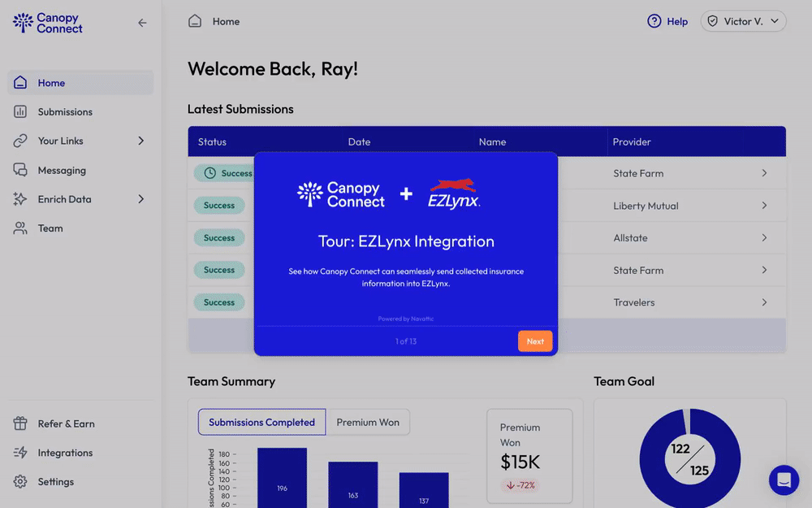This screenshot has height=508, width=812.
Task: Open the Submissions chart icon
Action: click(x=20, y=111)
